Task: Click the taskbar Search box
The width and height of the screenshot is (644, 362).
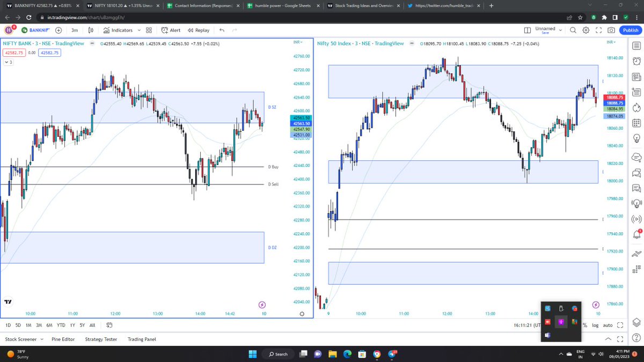Action: pyautogui.click(x=279, y=354)
